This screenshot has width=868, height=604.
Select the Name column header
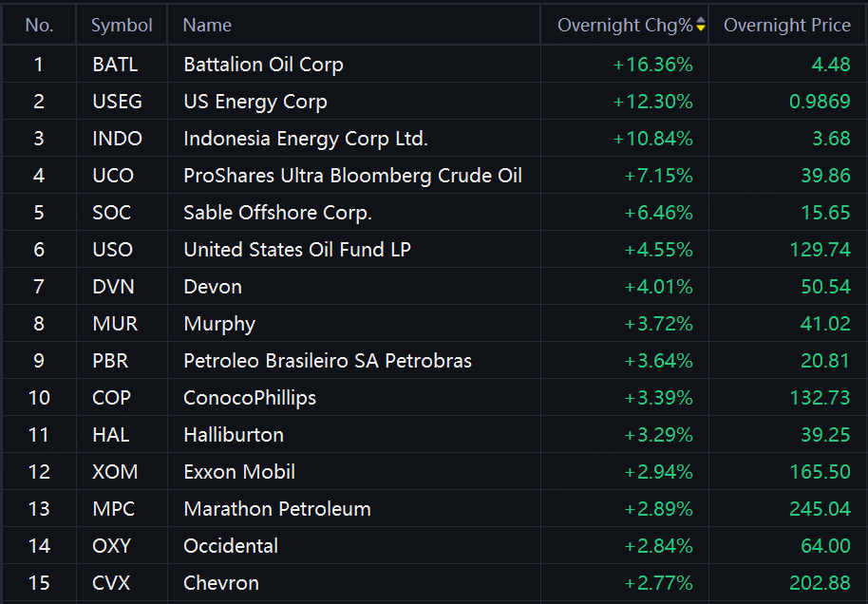pos(207,26)
